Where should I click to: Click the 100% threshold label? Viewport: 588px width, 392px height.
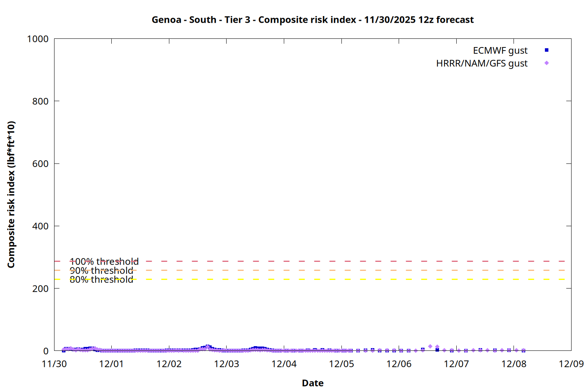point(104,261)
